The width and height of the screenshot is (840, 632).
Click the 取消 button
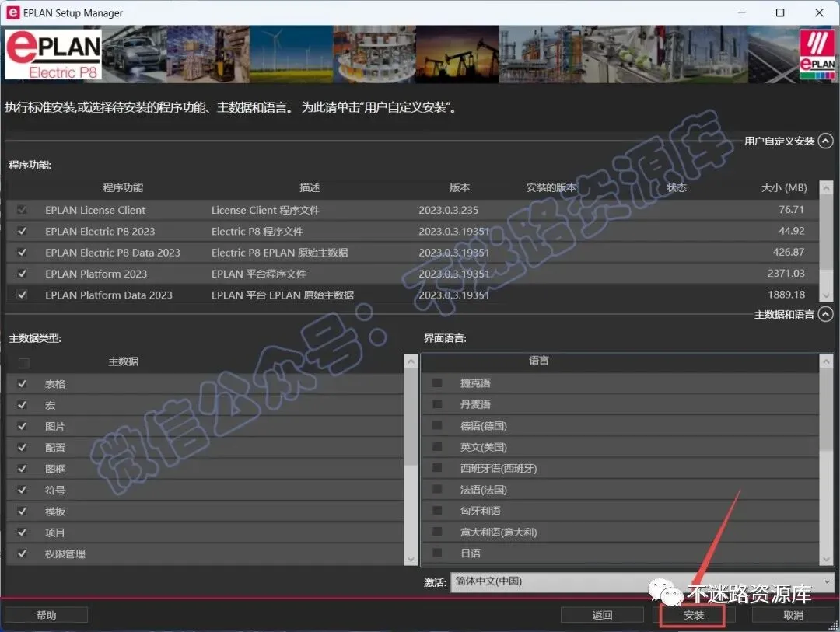[x=793, y=615]
